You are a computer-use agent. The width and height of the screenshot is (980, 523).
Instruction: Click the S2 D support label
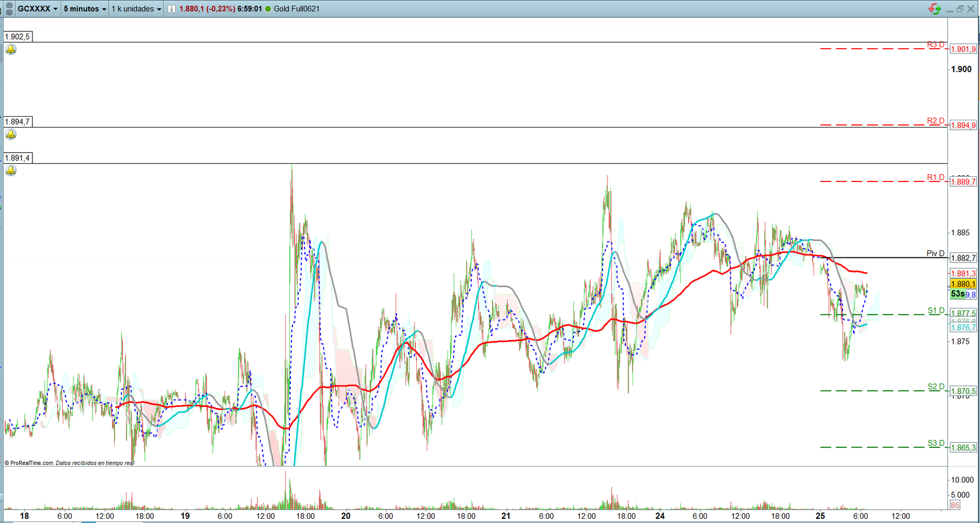pyautogui.click(x=936, y=386)
